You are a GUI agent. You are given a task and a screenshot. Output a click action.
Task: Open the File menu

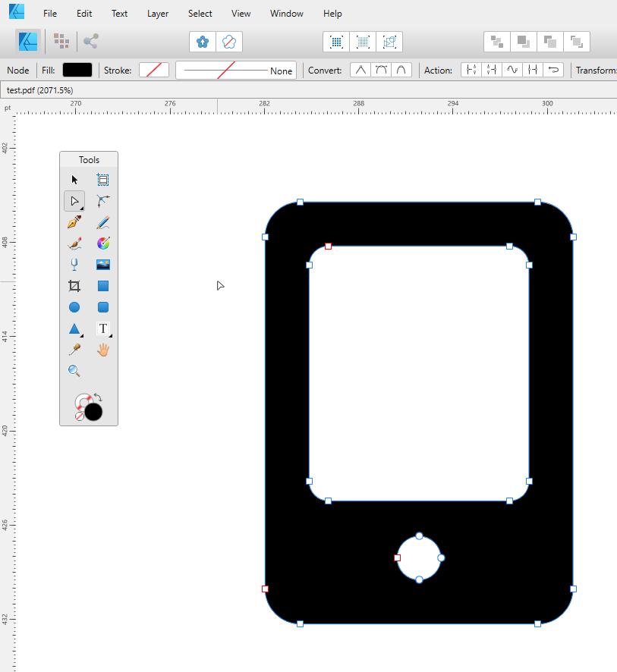[x=50, y=14]
